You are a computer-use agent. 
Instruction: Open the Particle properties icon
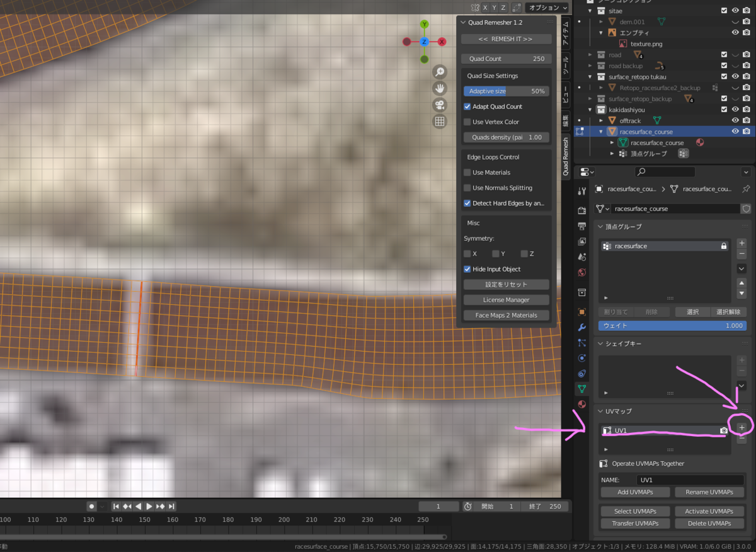click(581, 343)
